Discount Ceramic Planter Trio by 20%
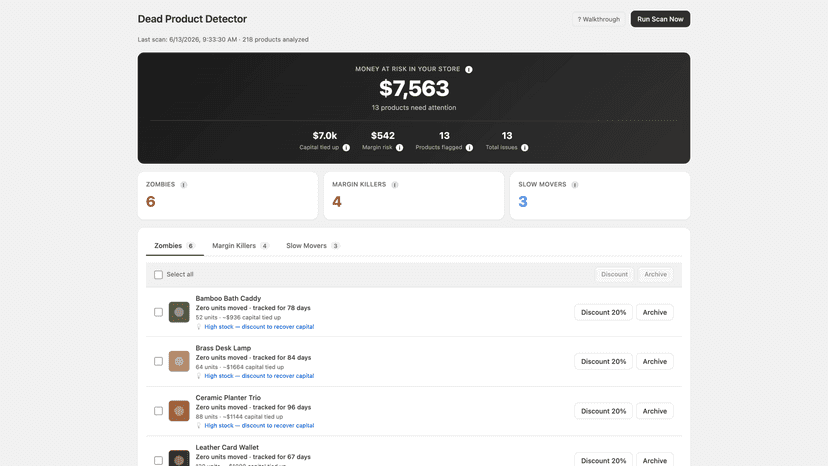This screenshot has width=828, height=466. point(603,411)
